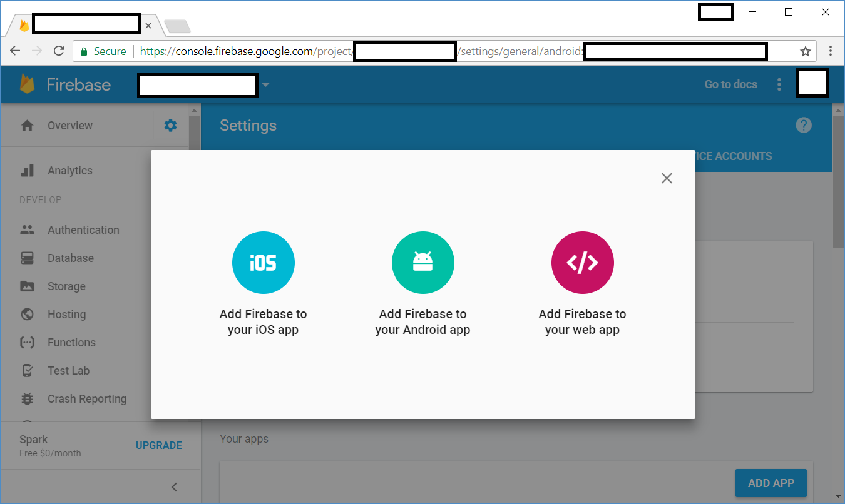845x504 pixels.
Task: Select the Android robot circle icon
Action: point(423,263)
